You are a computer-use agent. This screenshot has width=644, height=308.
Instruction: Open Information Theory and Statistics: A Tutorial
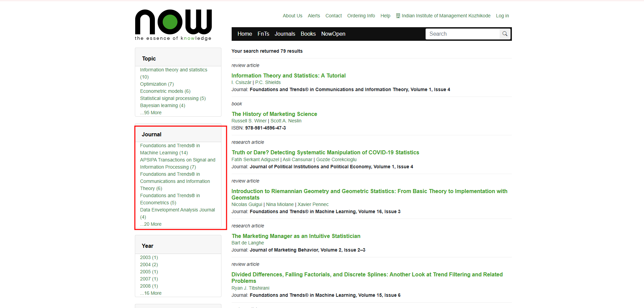click(288, 75)
